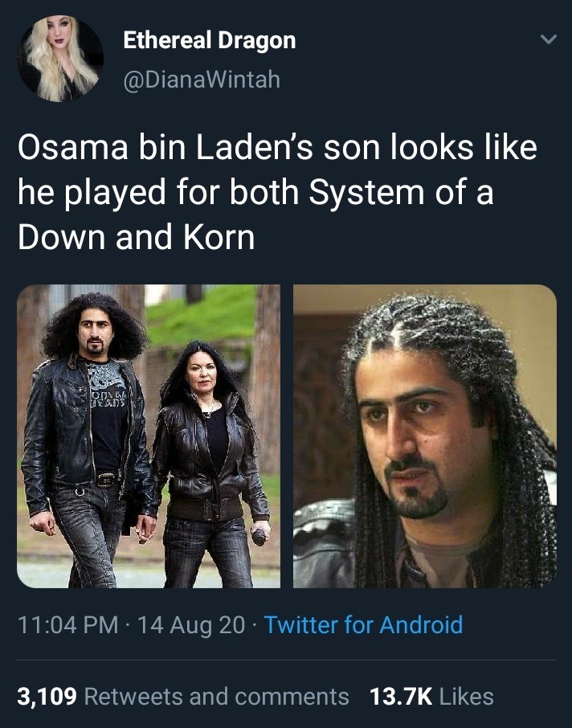
Task: View the 13.7K likes count
Action: coord(401,697)
